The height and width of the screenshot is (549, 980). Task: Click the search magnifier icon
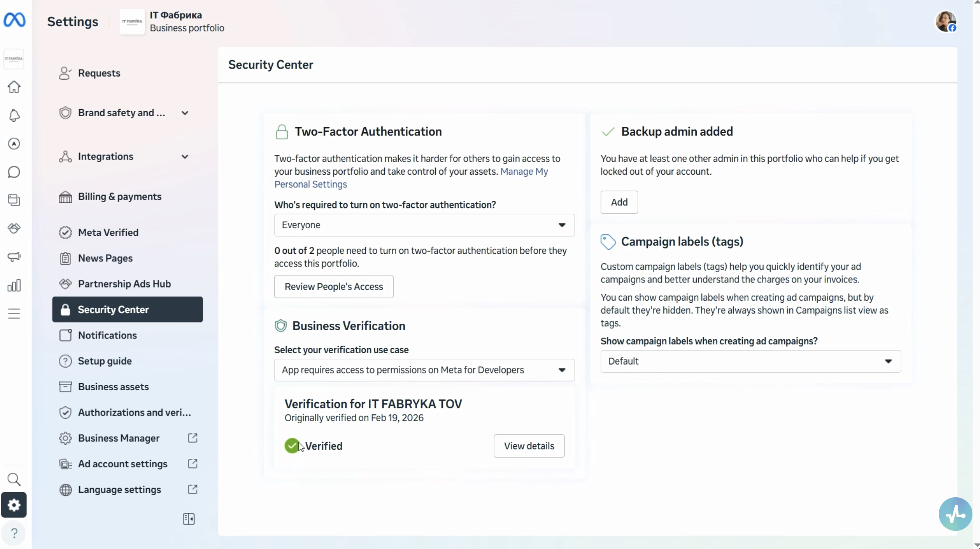[x=14, y=479]
